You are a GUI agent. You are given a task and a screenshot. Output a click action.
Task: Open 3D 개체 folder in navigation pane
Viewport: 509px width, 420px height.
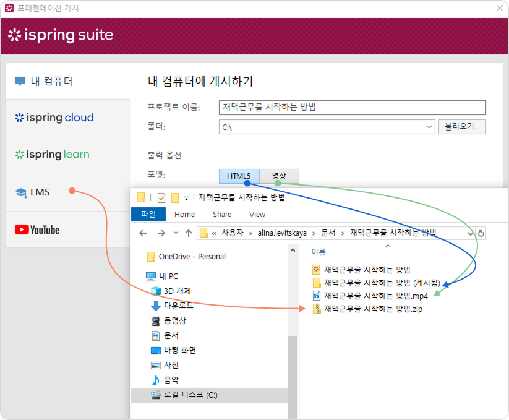point(178,291)
